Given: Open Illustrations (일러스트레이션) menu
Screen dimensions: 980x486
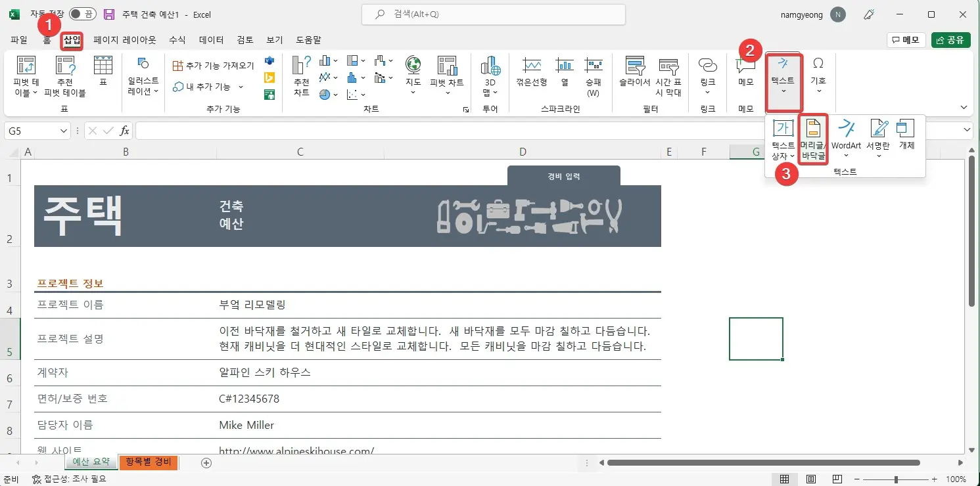Looking at the screenshot, I should tap(143, 77).
